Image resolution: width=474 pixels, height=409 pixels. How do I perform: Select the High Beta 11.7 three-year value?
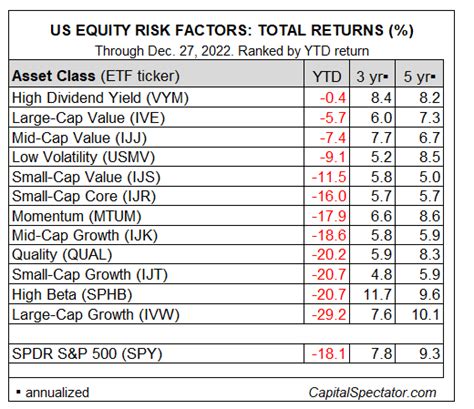pyautogui.click(x=377, y=295)
